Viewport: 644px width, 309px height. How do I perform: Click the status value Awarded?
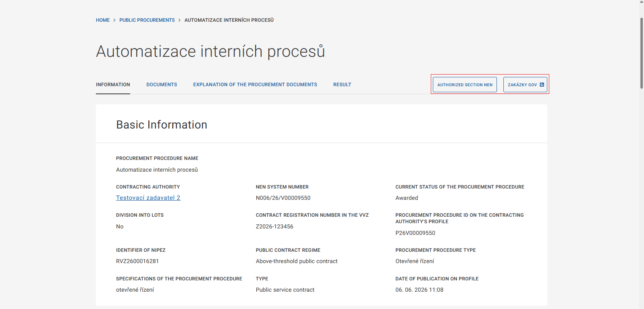click(x=407, y=198)
